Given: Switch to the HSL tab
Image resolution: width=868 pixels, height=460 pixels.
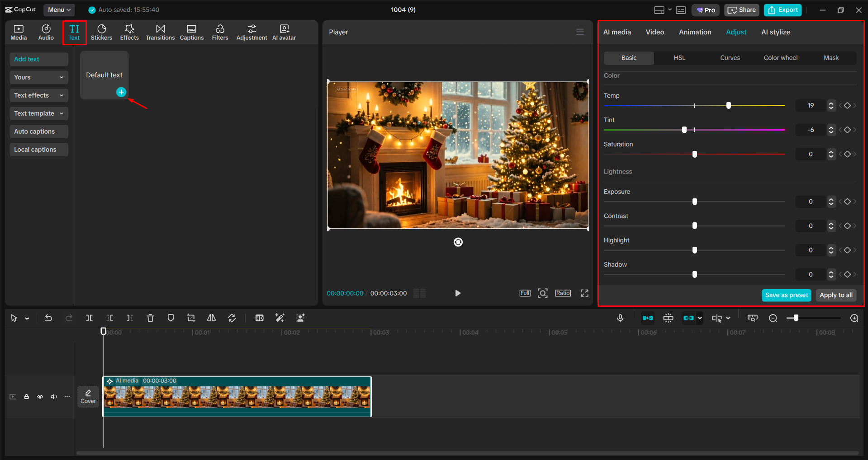Looking at the screenshot, I should click(679, 57).
